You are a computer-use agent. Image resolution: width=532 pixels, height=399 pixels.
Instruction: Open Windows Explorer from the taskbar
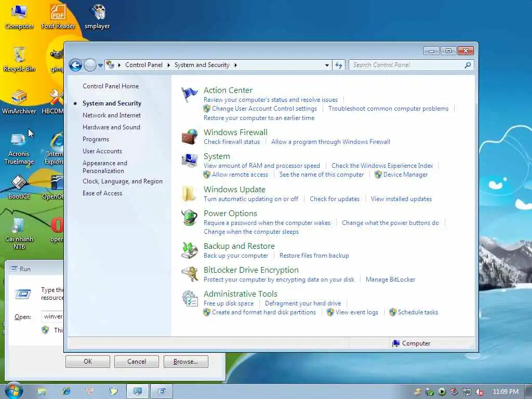pos(42,392)
